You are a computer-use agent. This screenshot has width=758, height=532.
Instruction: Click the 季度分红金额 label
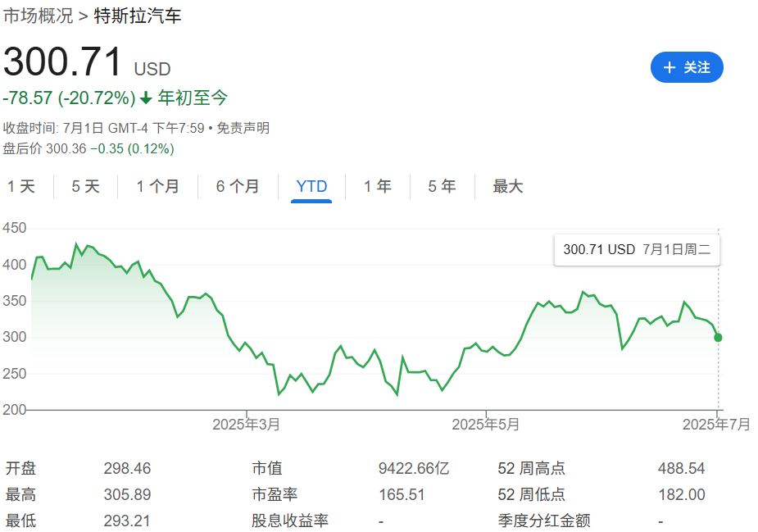[x=544, y=521]
